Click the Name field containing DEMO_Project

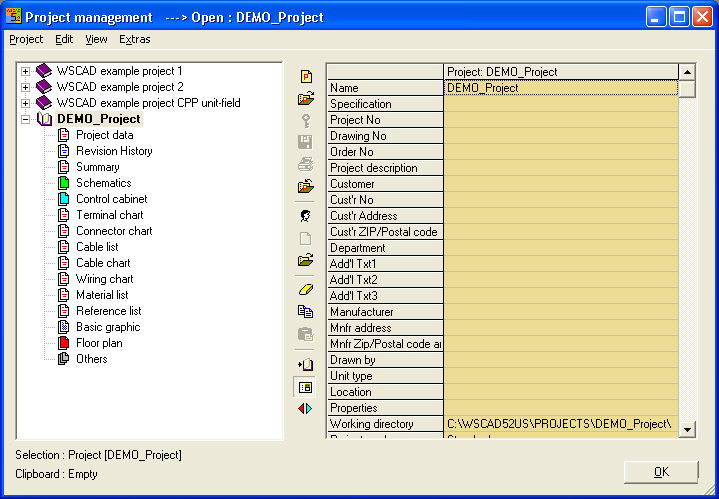pyautogui.click(x=561, y=88)
